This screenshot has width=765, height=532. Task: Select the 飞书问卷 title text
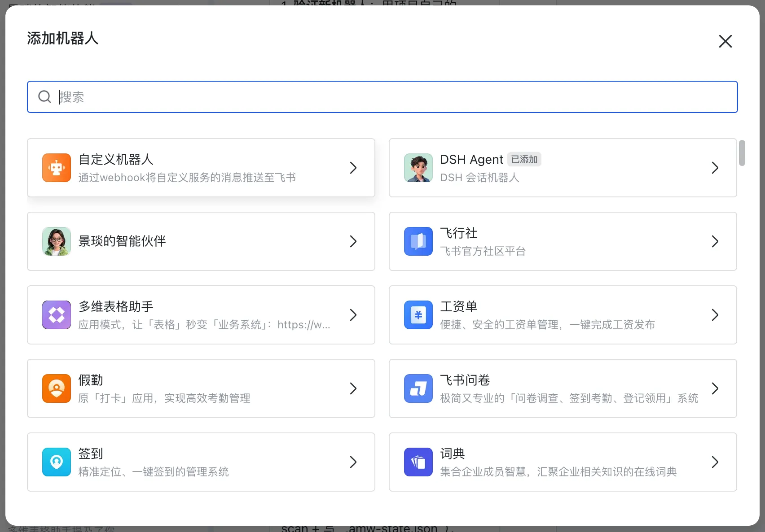(x=465, y=380)
